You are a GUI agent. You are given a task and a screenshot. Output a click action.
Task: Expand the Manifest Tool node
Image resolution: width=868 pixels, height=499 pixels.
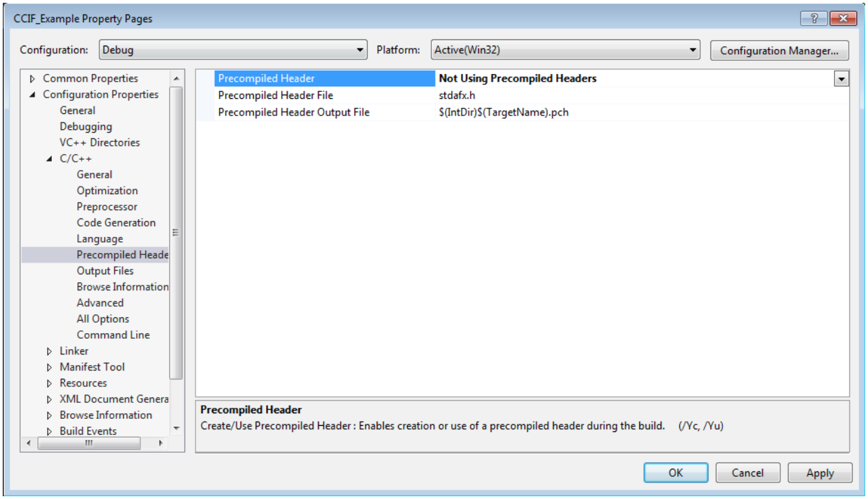(x=49, y=367)
